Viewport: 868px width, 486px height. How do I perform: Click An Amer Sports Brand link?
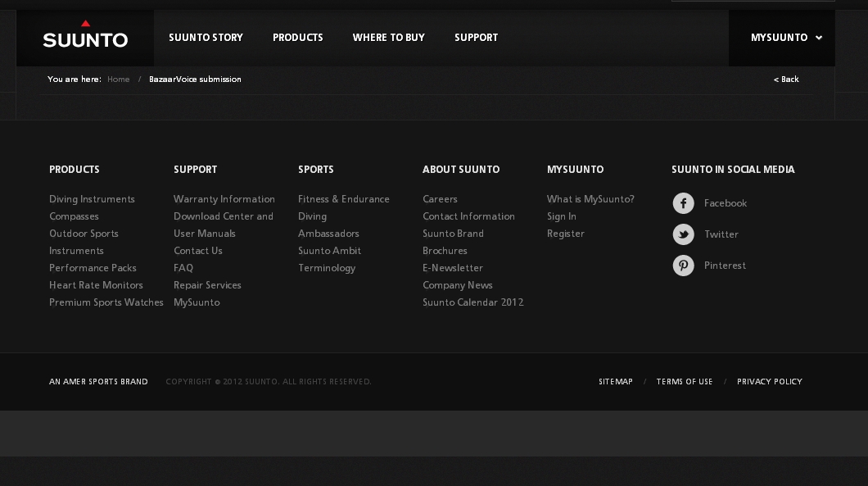click(98, 382)
